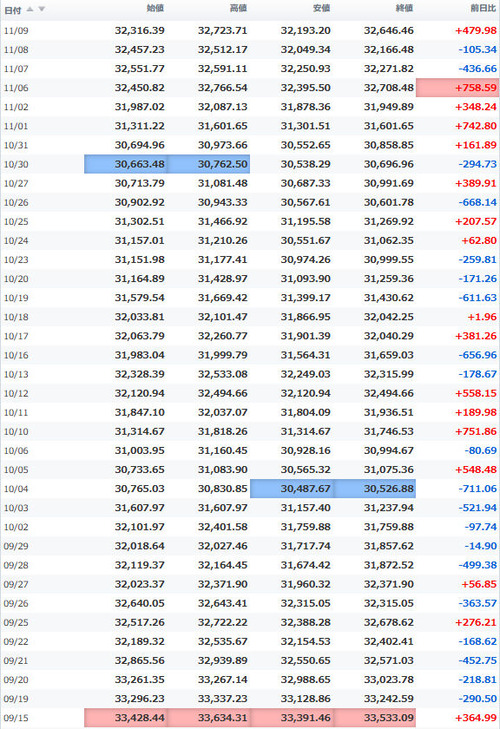Select the high value 32,766.54
The width and height of the screenshot is (500, 729).
pos(222,88)
